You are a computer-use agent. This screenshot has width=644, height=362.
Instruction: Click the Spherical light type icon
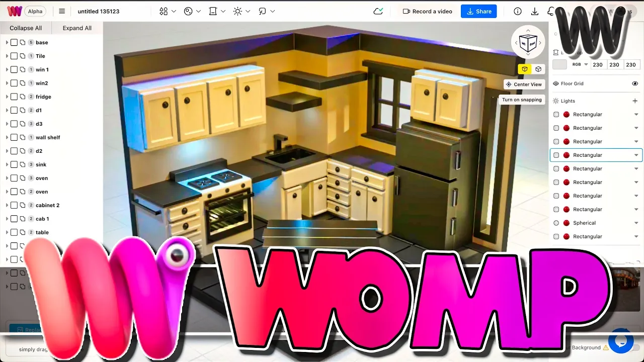(x=556, y=223)
